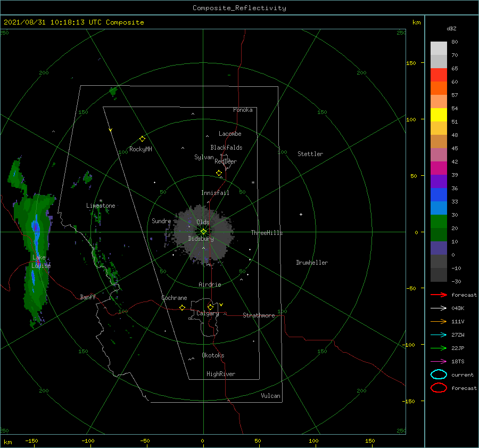Click the Airdrie label

click(x=210, y=284)
